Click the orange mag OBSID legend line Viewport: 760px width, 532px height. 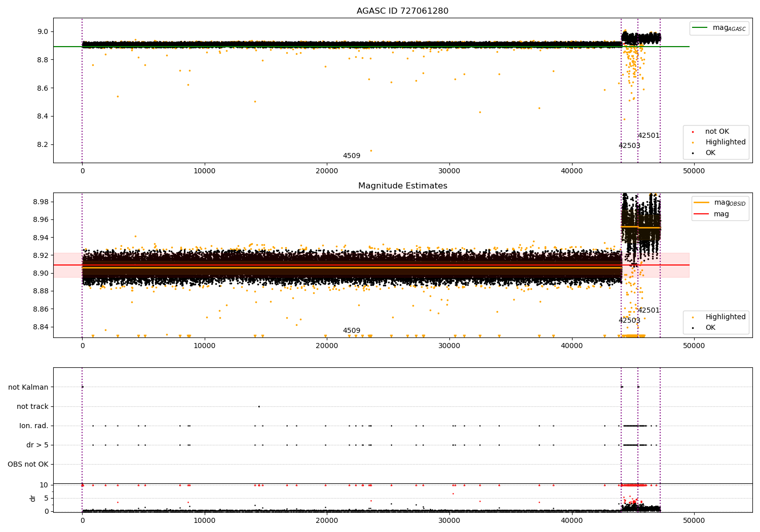(702, 203)
